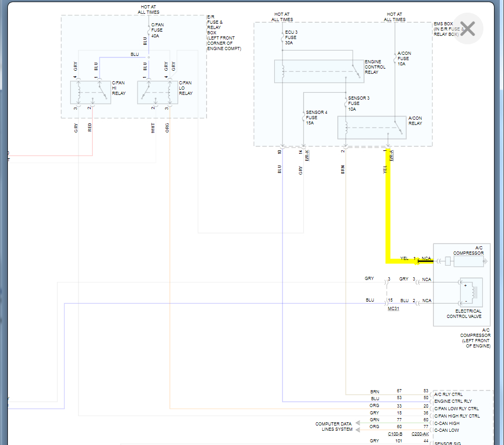Select the ENGINE CONTROL RELAY symbol
The width and height of the screenshot is (504, 445).
[319, 71]
